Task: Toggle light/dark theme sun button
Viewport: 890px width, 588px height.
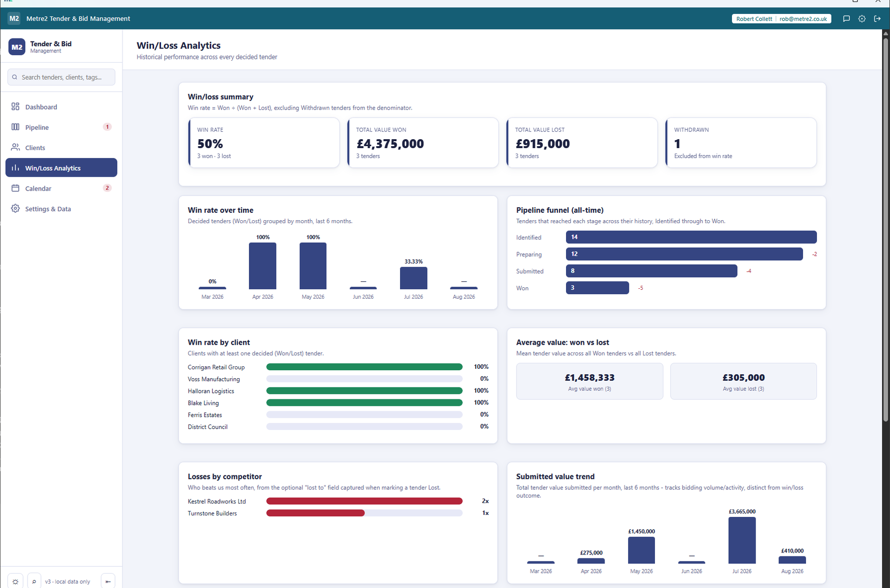Action: [x=15, y=582]
